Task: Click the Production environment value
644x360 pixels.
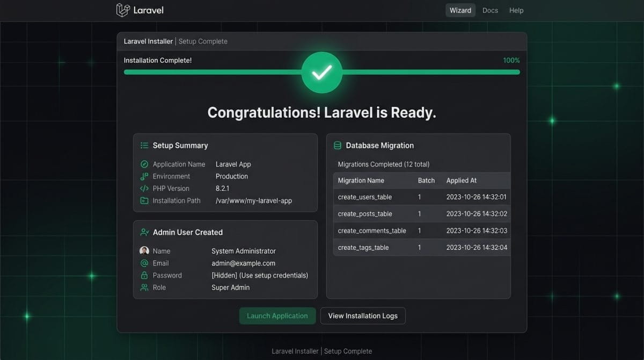Action: click(x=232, y=176)
